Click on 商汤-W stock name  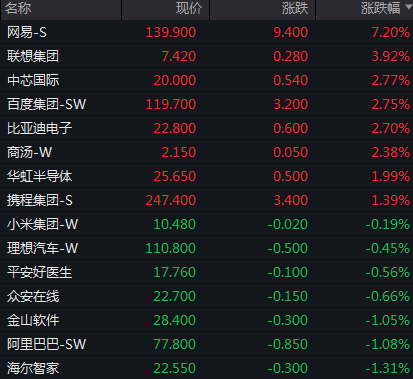click(x=29, y=152)
